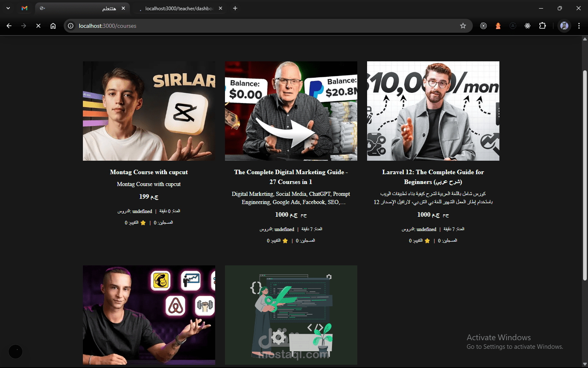Bookmark this page with the star
Image resolution: width=588 pixels, height=368 pixels.
(x=463, y=26)
